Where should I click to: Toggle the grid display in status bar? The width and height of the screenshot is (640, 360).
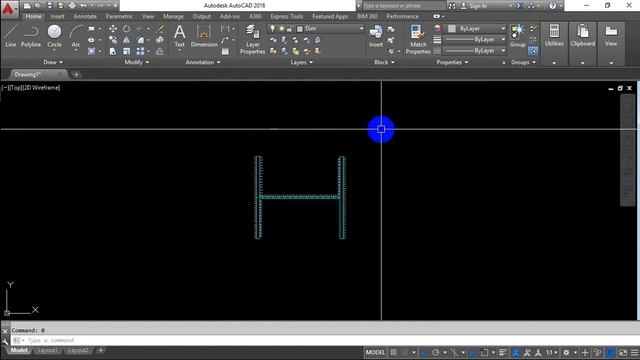click(x=393, y=352)
